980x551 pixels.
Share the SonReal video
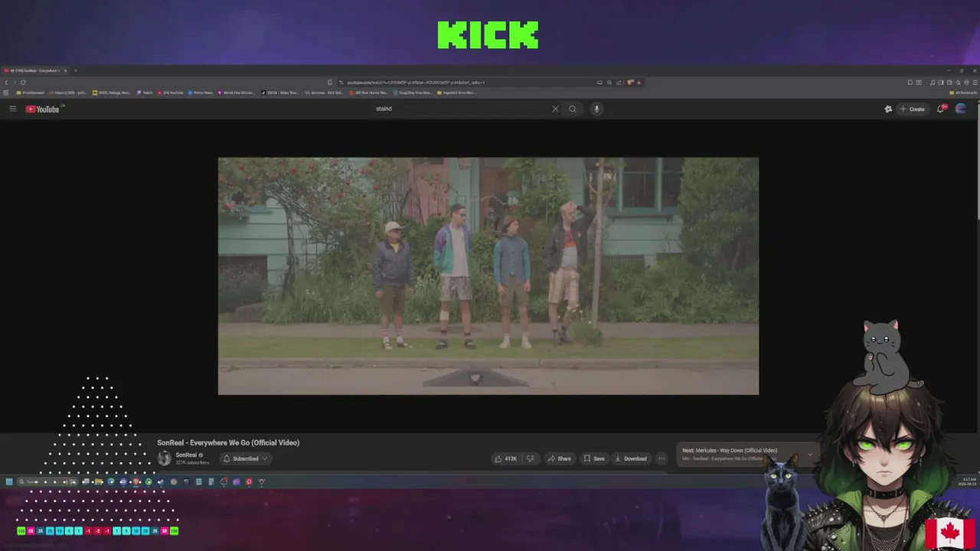coord(559,458)
